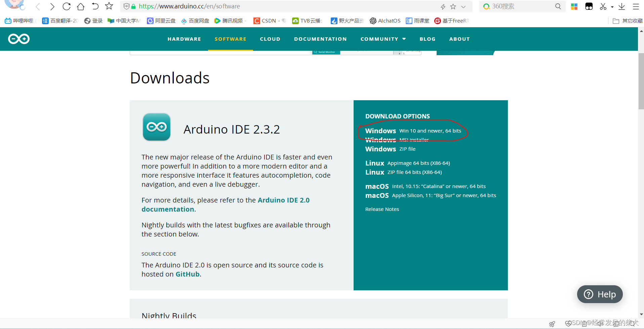Click the scissors screenshot tool icon

click(603, 6)
